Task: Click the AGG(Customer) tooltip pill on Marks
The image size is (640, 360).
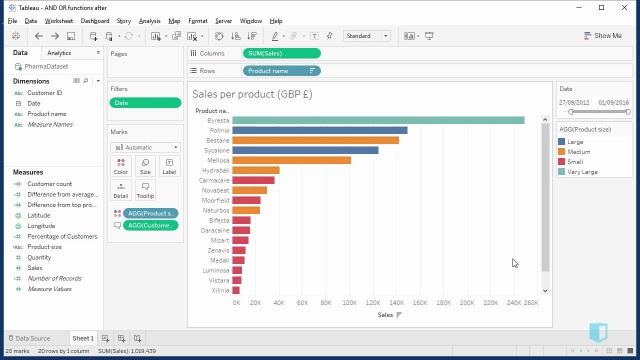Action: coord(151,225)
